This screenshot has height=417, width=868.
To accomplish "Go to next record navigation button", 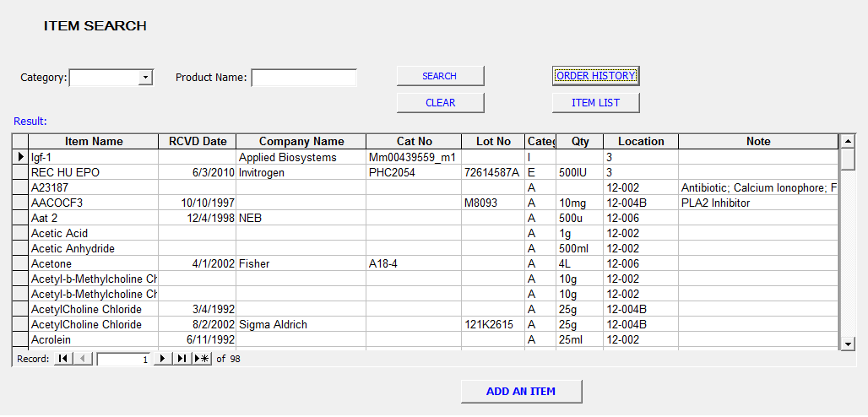I will (x=163, y=359).
